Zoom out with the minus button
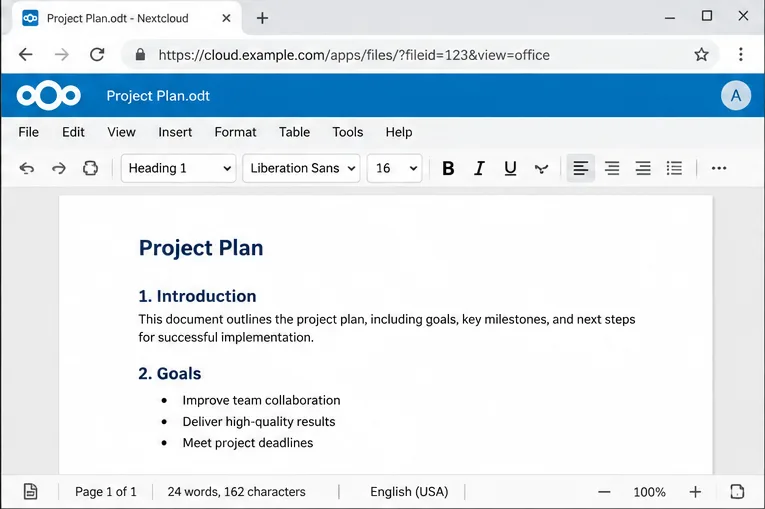This screenshot has height=509, width=765. click(x=604, y=492)
